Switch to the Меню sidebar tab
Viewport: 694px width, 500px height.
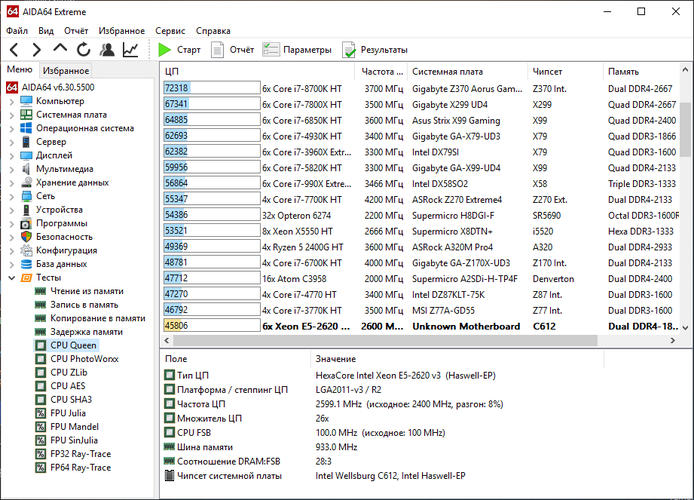[x=19, y=69]
